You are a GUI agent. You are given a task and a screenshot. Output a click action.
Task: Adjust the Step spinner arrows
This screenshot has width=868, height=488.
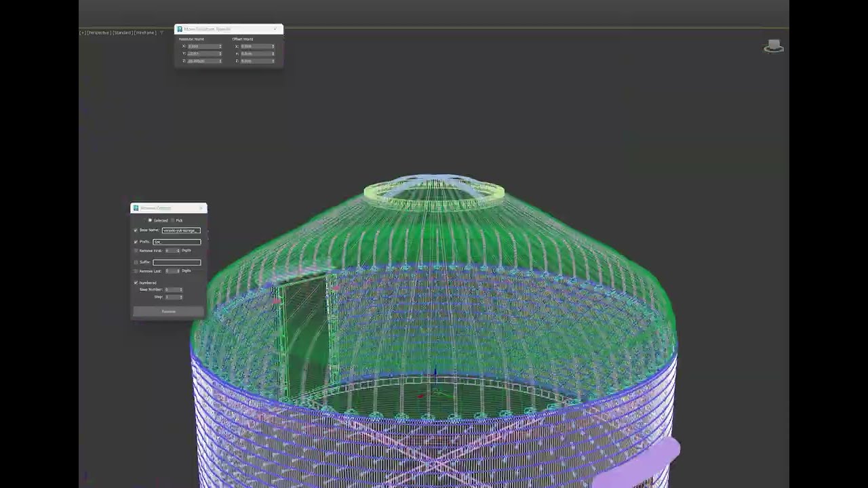pyautogui.click(x=181, y=297)
